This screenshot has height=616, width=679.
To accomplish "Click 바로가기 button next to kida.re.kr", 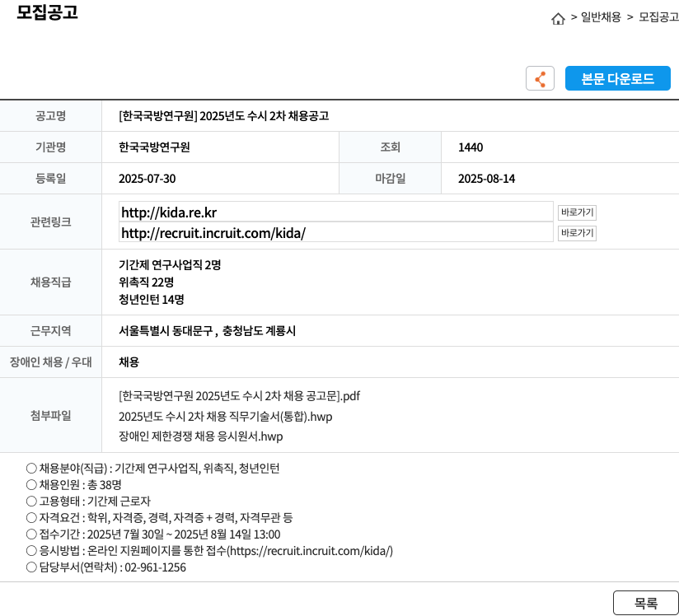I will [577, 212].
